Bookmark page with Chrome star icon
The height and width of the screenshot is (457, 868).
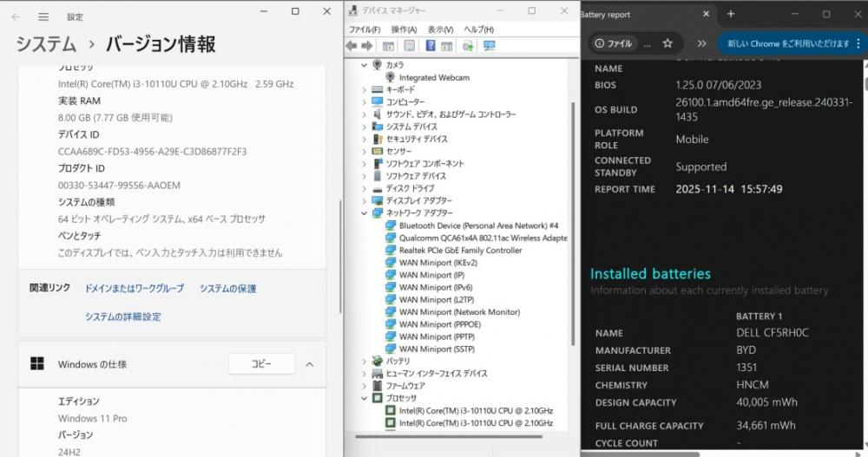click(x=667, y=43)
